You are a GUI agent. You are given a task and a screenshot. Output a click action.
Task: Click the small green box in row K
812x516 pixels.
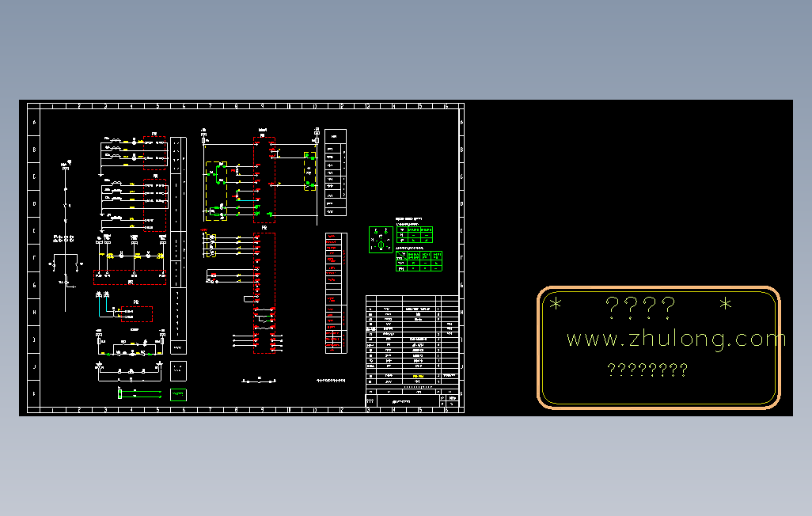(x=178, y=395)
